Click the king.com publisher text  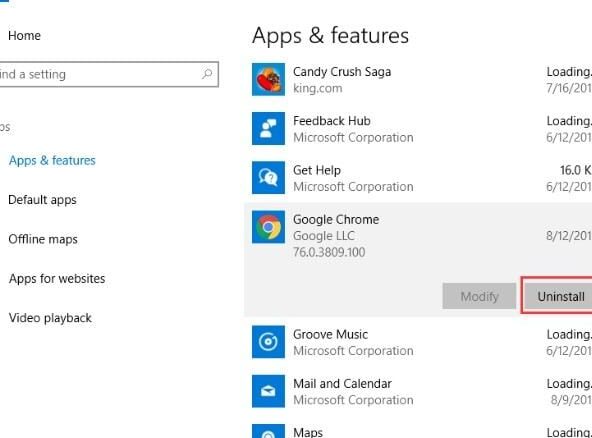click(318, 88)
